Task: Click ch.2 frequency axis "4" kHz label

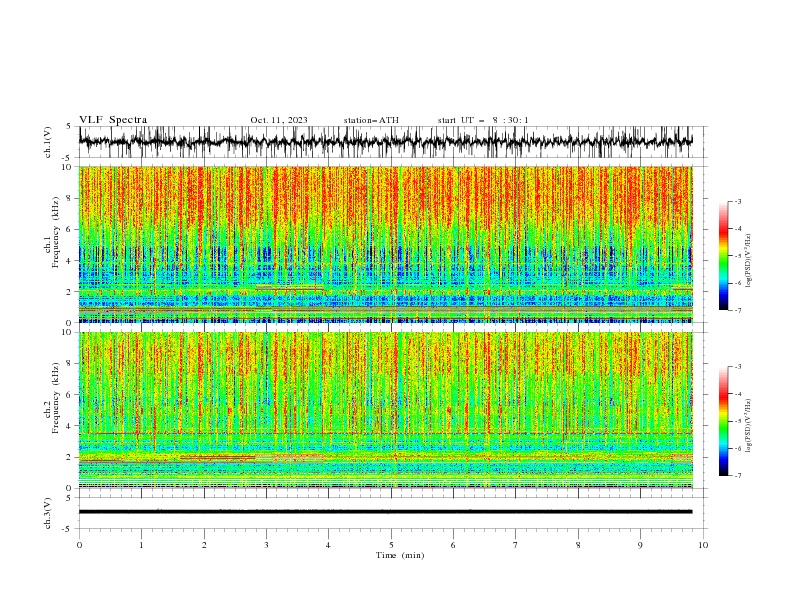Action: (x=70, y=426)
